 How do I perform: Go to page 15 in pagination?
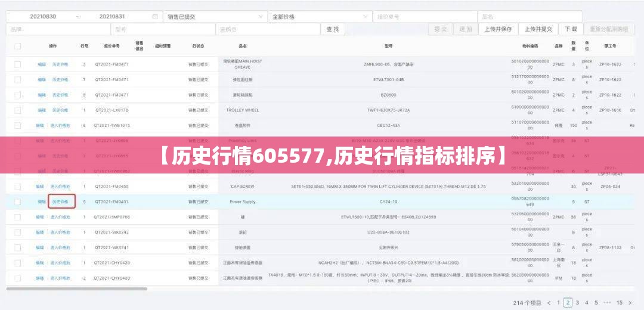[620, 303]
